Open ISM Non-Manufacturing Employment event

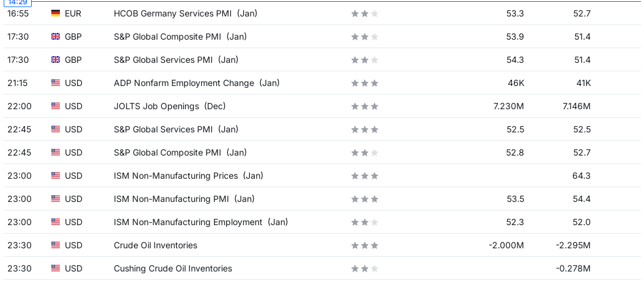click(201, 222)
